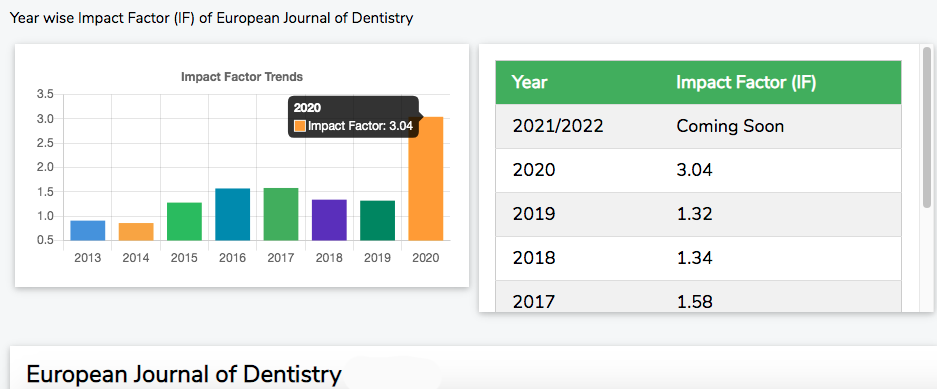Click the '2020' x-axis label
Screen dimensions: 937x389
425,258
